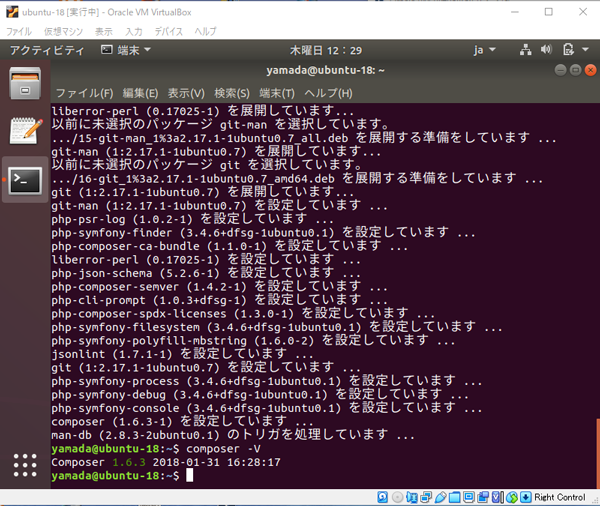
Task: Click the Right Control host key label
Action: 559,497
